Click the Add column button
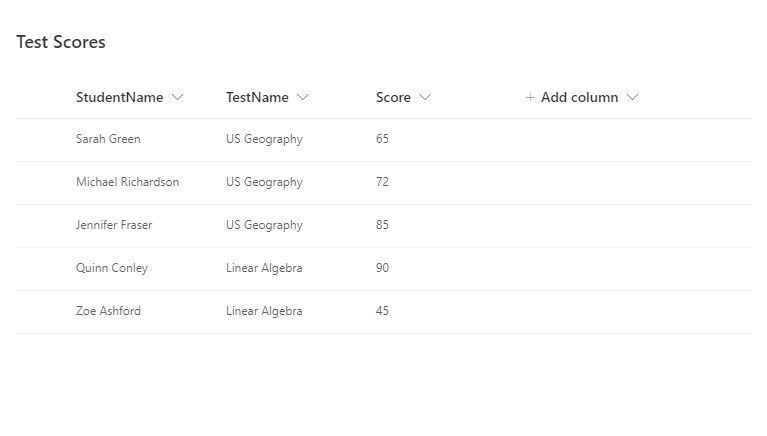Image resolution: width=767 pixels, height=436 pixels. click(x=582, y=97)
